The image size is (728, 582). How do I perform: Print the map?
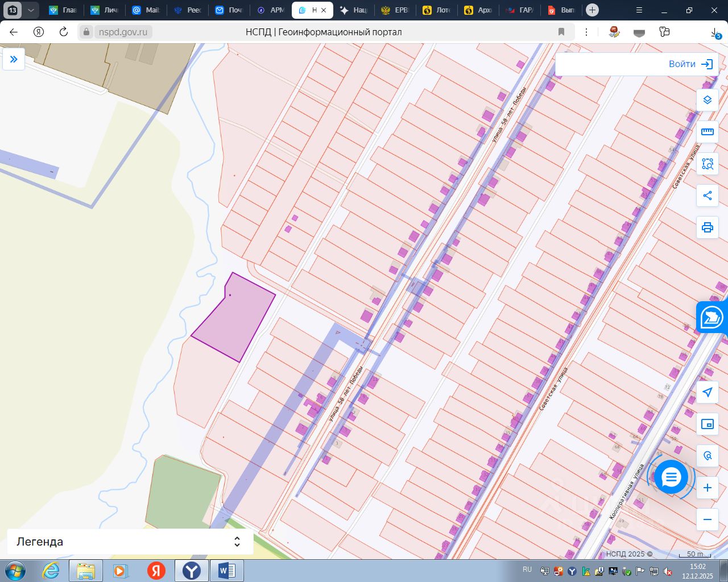point(708,227)
